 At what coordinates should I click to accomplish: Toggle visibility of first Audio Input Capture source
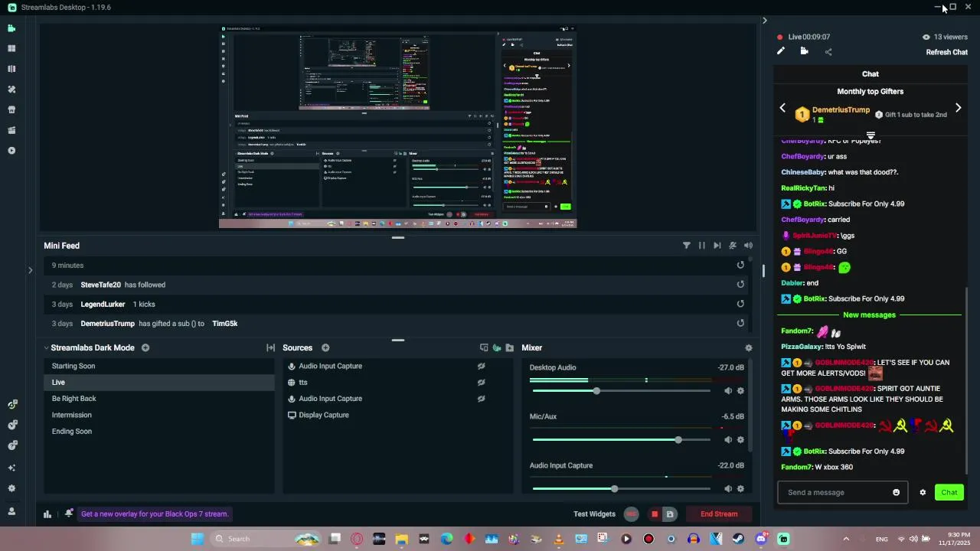coord(481,366)
